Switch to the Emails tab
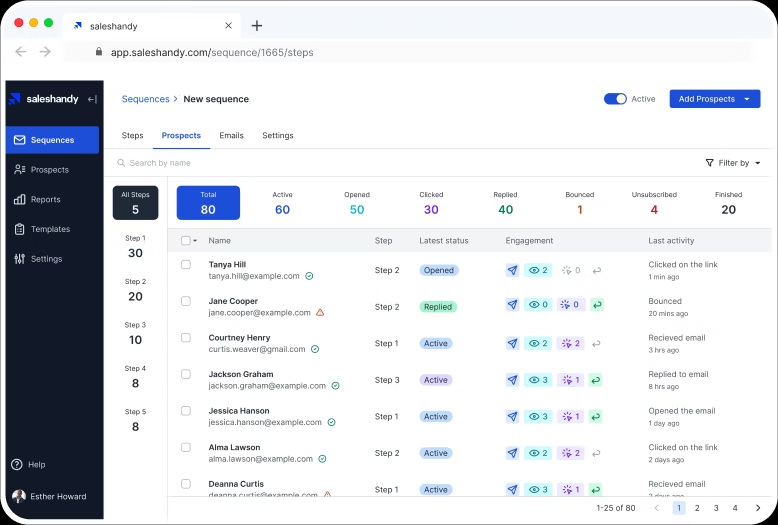This screenshot has height=525, width=778. click(231, 135)
